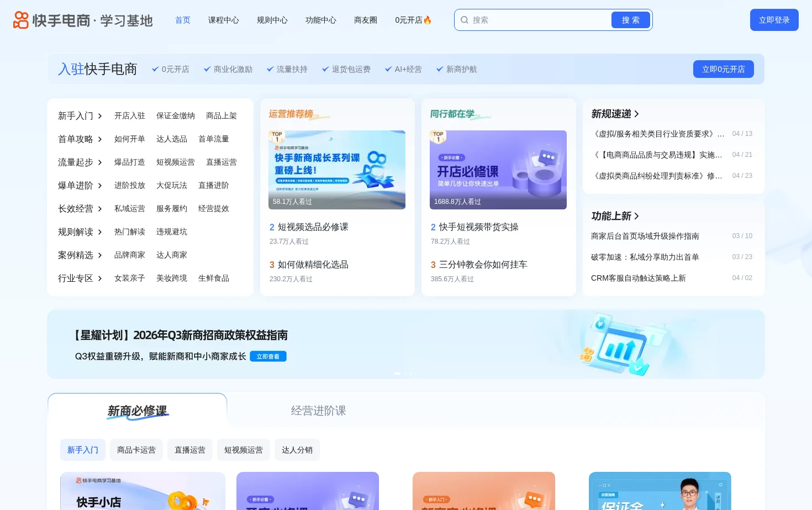
Task: Open the 短视频运营 link under 流量起步
Action: click(176, 162)
